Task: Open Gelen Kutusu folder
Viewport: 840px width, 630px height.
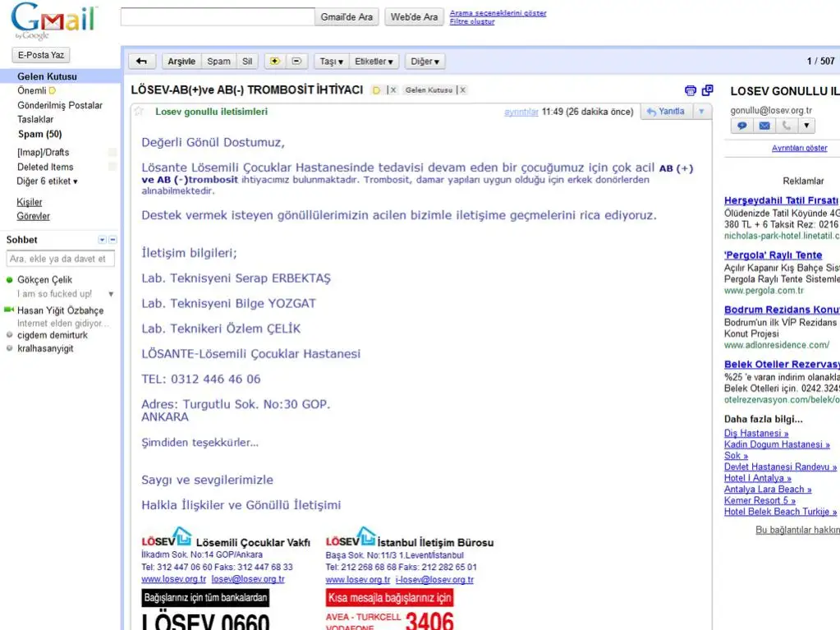Action: click(x=47, y=76)
